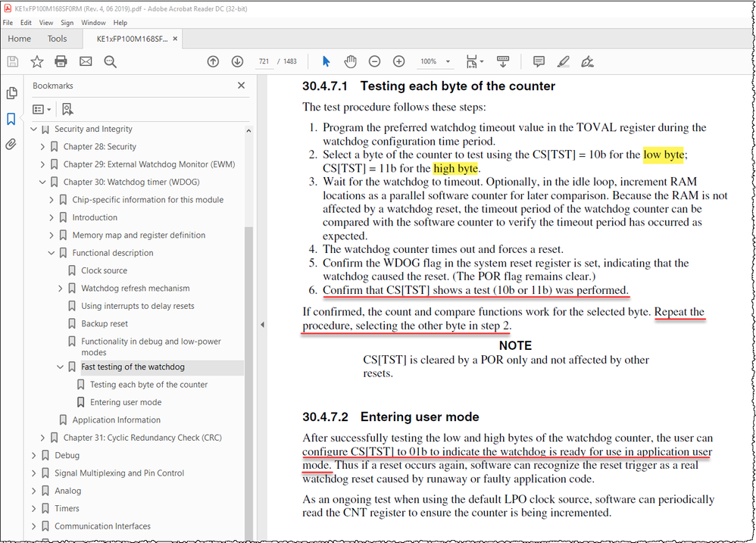Open the zoom level dropdown
This screenshot has width=756, height=543.
coord(448,61)
